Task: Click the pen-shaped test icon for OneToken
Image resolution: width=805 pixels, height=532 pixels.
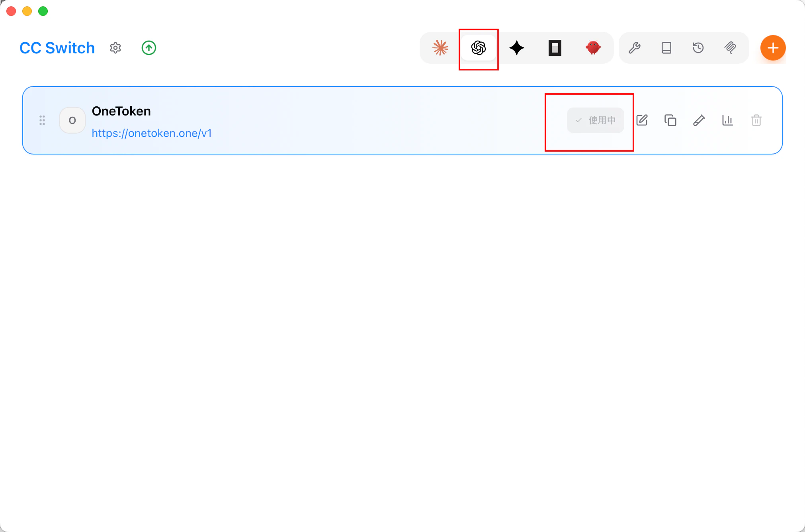Action: click(x=699, y=120)
